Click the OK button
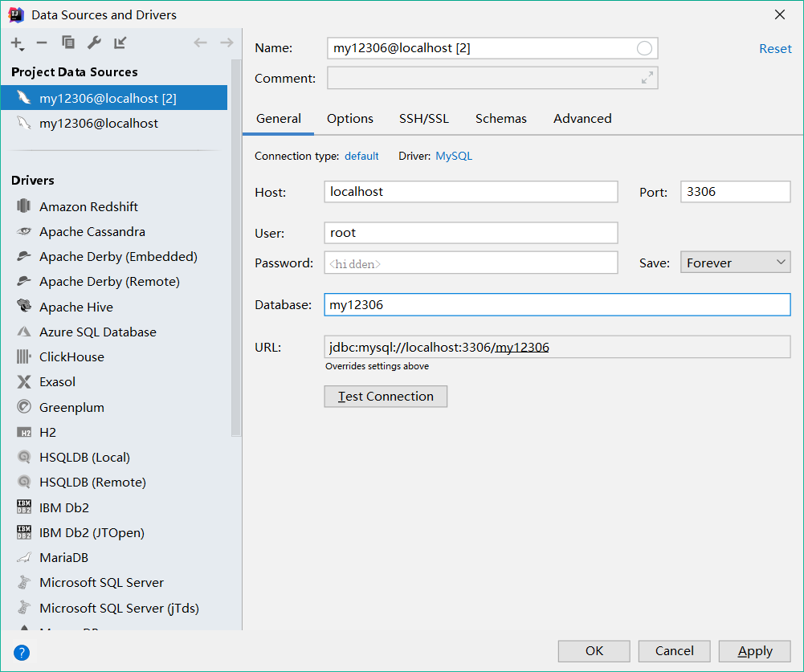Image resolution: width=804 pixels, height=672 pixels. 594,651
